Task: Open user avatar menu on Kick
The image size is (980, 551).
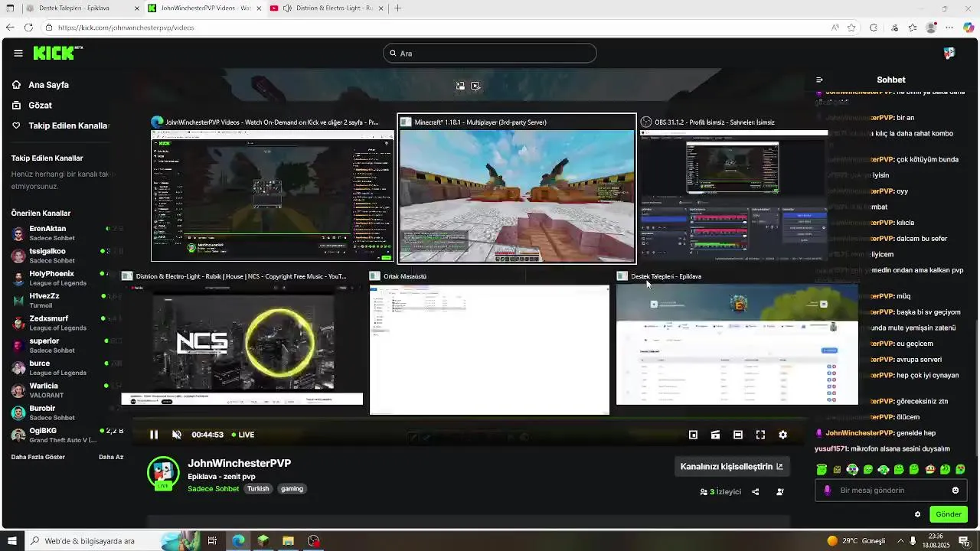Action: [949, 53]
